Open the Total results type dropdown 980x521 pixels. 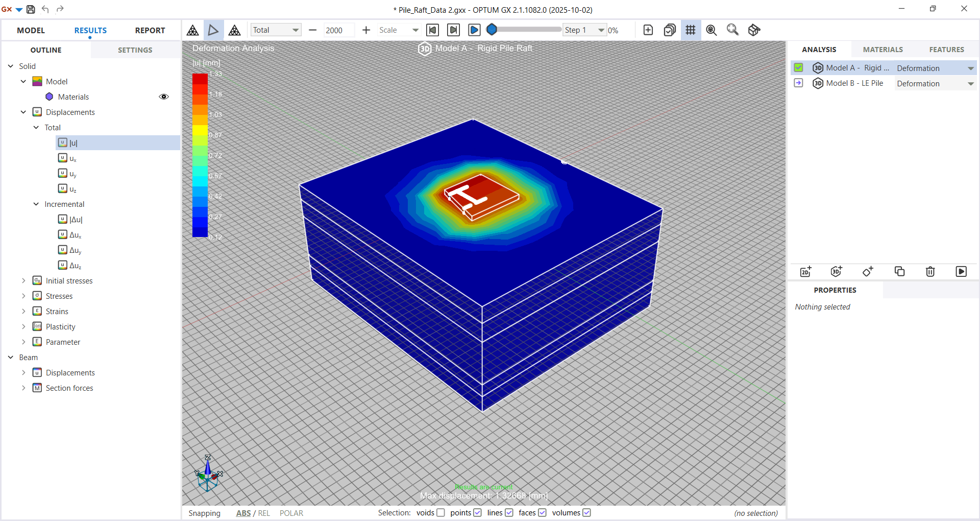(276, 30)
